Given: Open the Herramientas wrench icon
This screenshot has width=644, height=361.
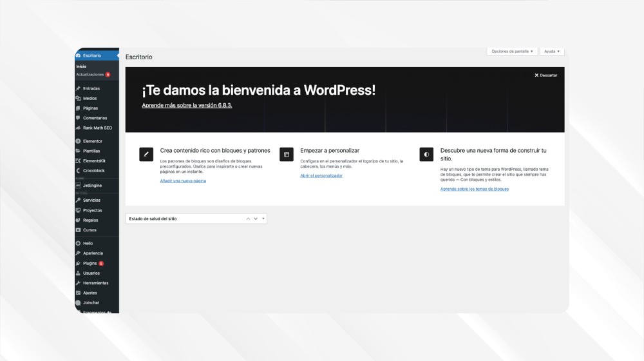Looking at the screenshot, I should (78, 283).
